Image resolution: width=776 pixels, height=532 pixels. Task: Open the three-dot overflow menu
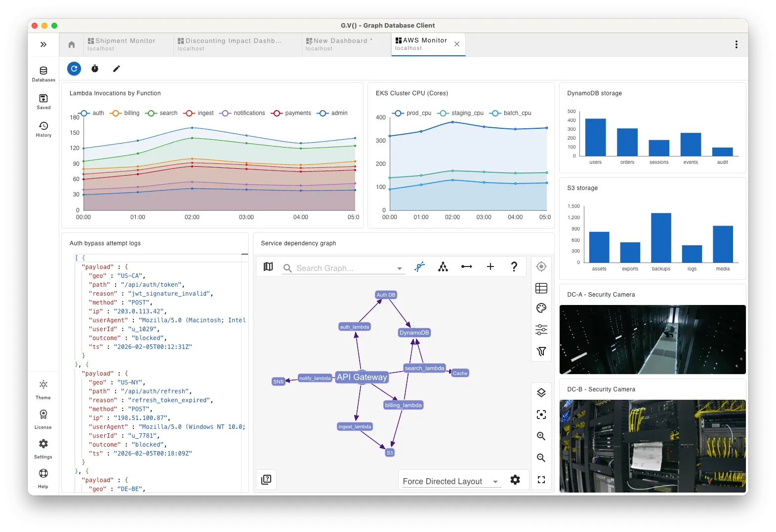coord(736,44)
